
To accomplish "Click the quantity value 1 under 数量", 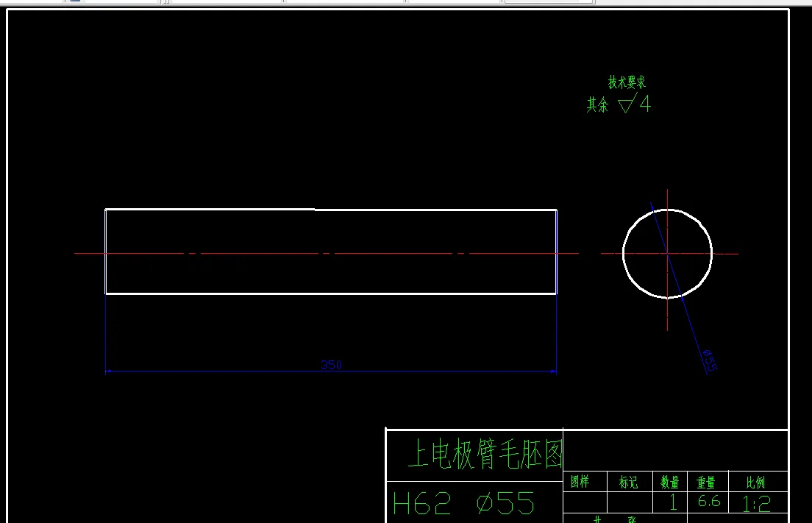I will pyautogui.click(x=673, y=502).
